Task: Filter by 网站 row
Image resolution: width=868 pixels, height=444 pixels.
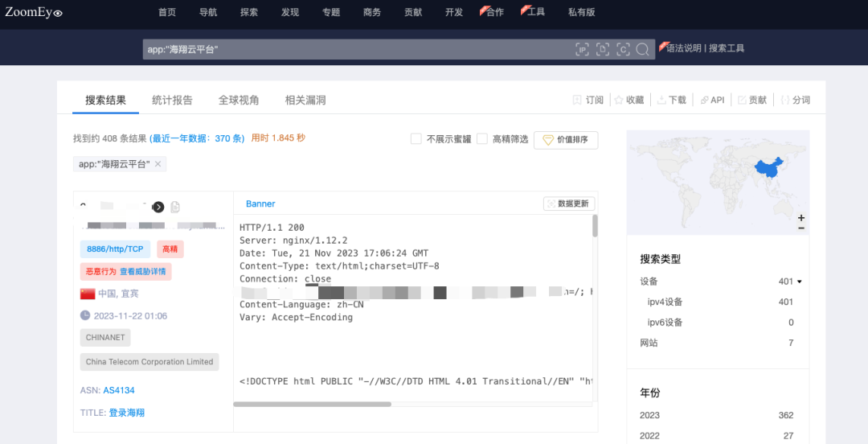Action: (x=718, y=343)
